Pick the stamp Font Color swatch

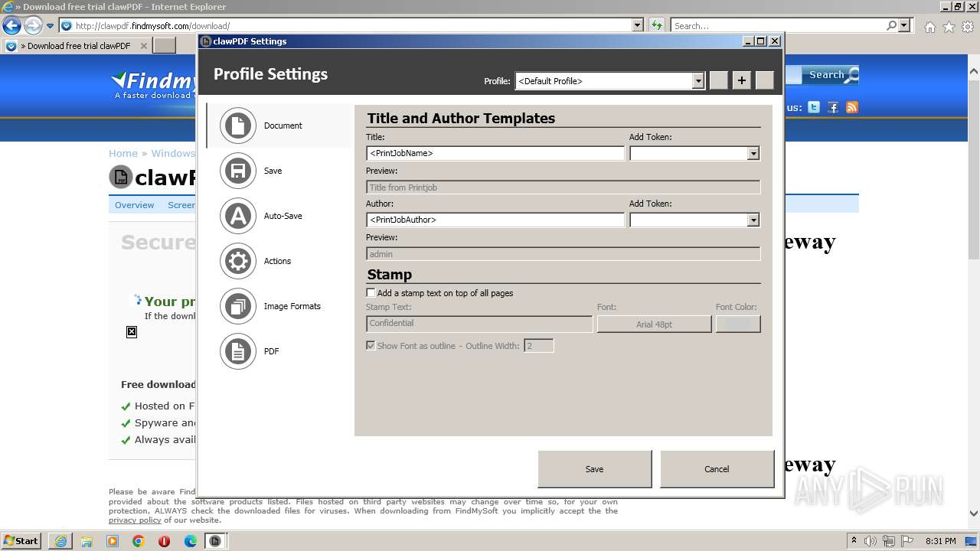(738, 324)
